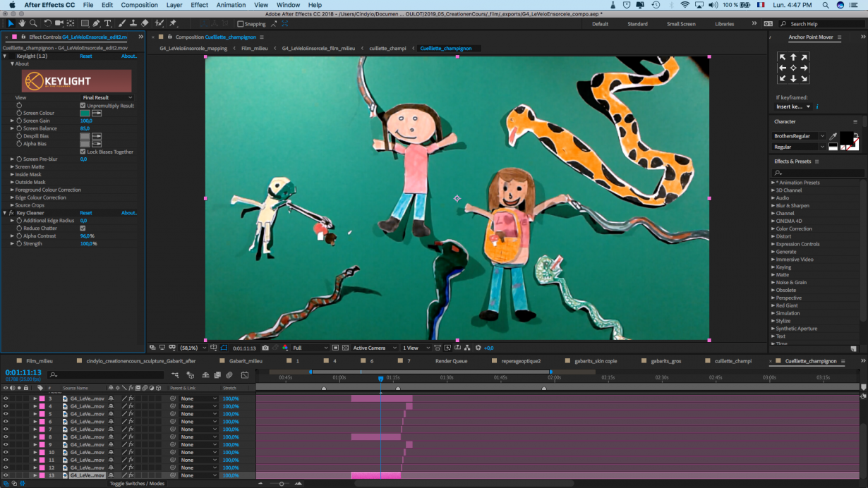Select the Rectangle shape tool

[85, 23]
